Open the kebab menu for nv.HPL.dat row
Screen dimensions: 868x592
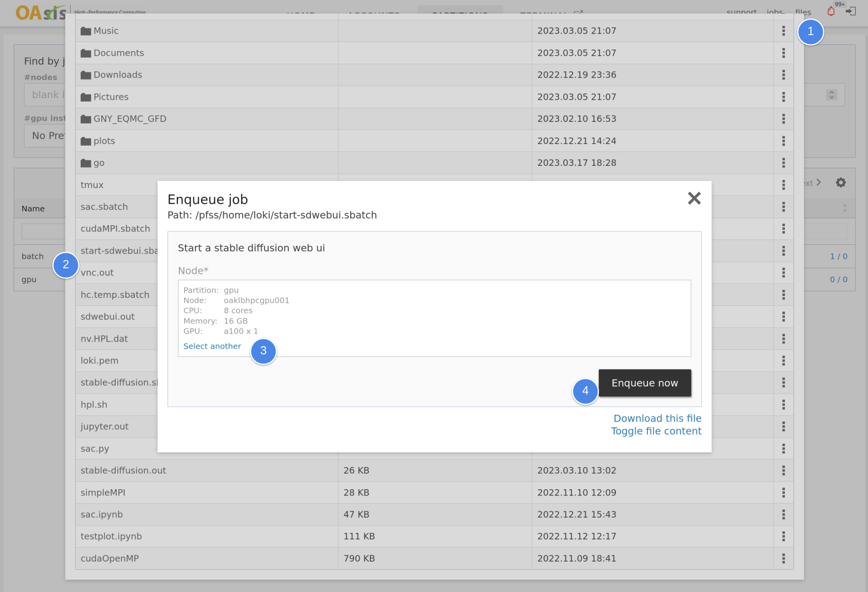click(x=783, y=338)
